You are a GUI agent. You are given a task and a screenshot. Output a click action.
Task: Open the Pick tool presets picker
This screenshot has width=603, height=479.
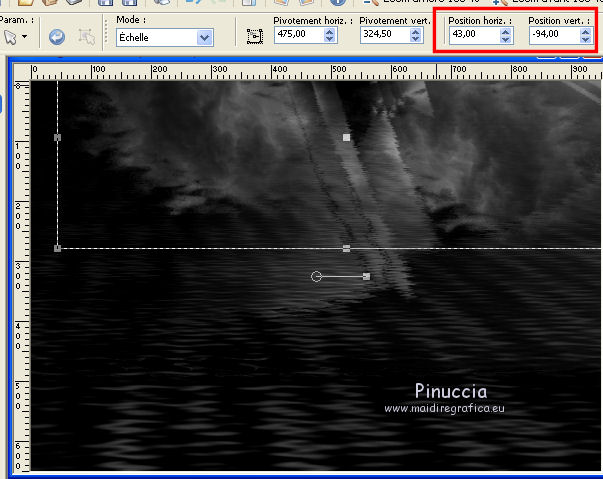[10, 37]
